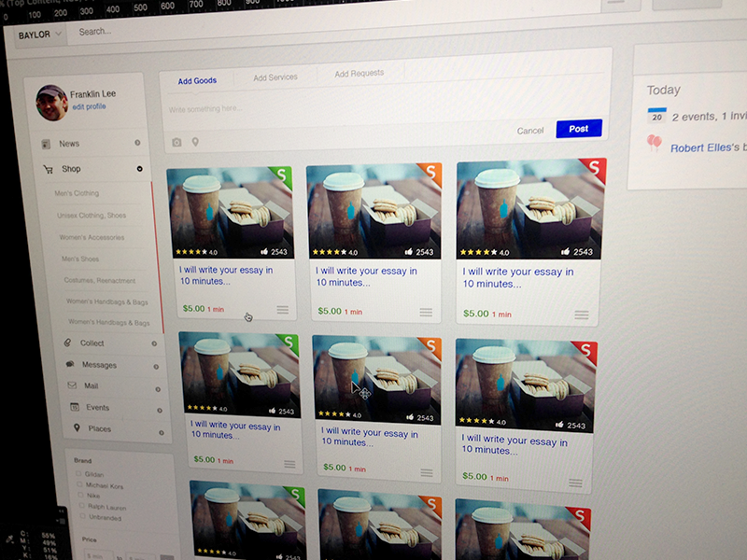Select the Shop cart icon
Viewport: 747px width, 560px height.
click(49, 169)
